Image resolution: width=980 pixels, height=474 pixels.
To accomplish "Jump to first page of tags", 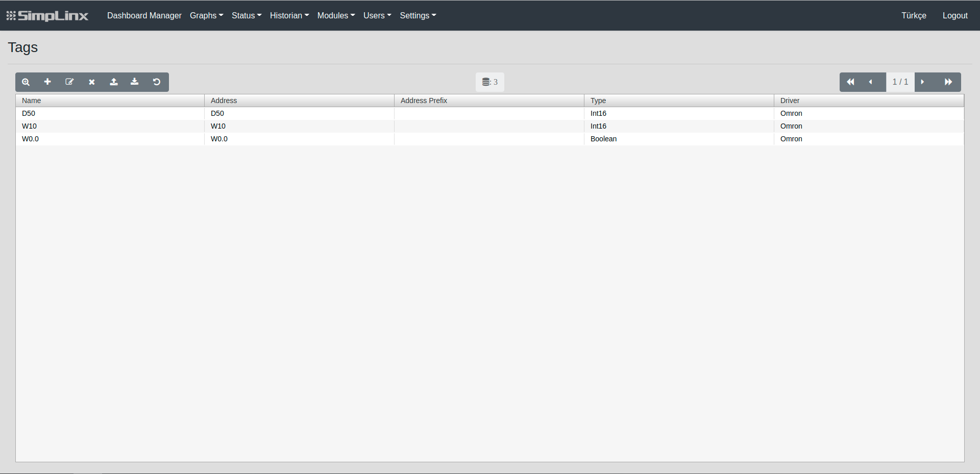I will point(850,82).
